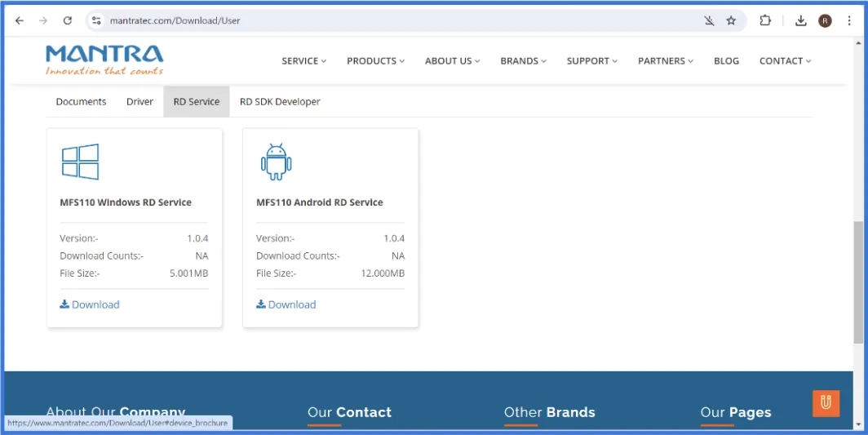Open the browser extensions puzzle icon
868x435 pixels.
pyautogui.click(x=765, y=21)
